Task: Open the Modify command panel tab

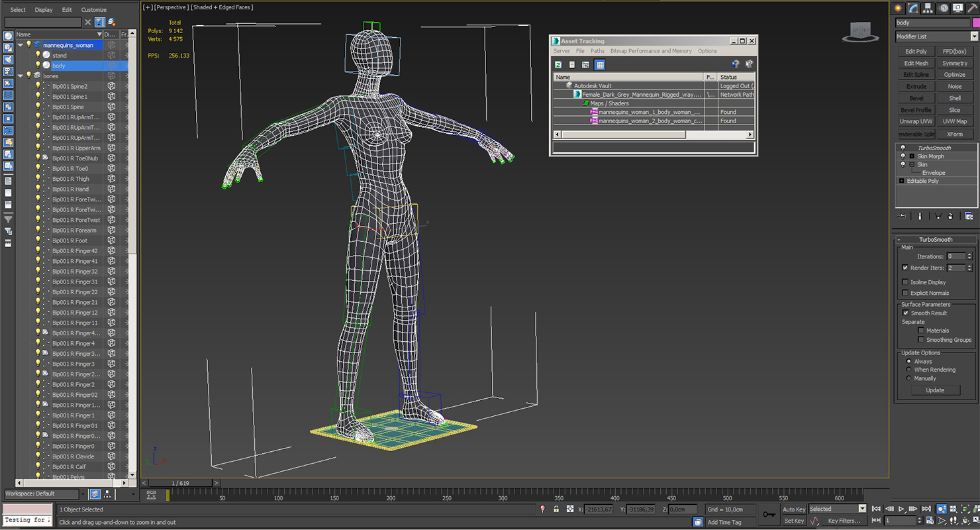Action: (x=913, y=8)
